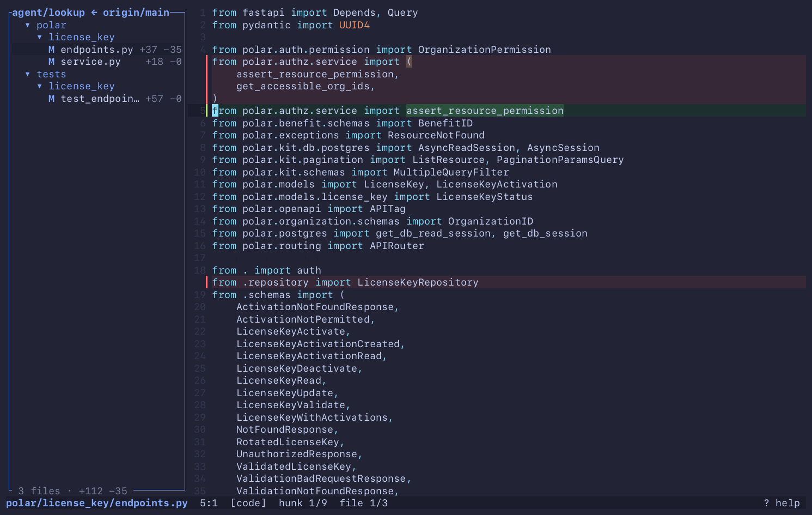Click "APIRouter" in the code
The image size is (812, 515).
(x=397, y=246)
